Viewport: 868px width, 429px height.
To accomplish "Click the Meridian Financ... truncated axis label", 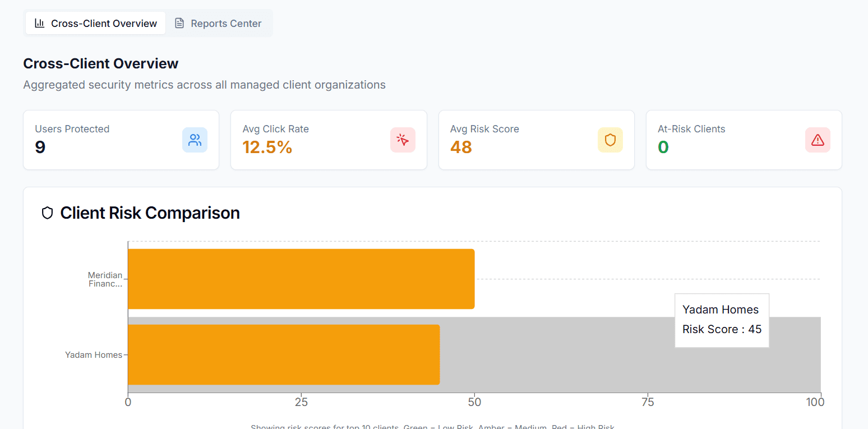I will click(x=105, y=279).
